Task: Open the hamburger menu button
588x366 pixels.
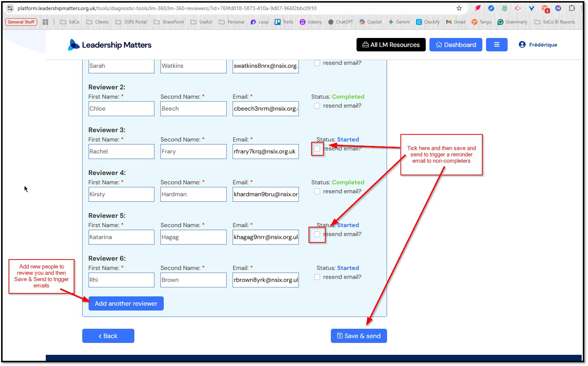Action: coord(496,45)
